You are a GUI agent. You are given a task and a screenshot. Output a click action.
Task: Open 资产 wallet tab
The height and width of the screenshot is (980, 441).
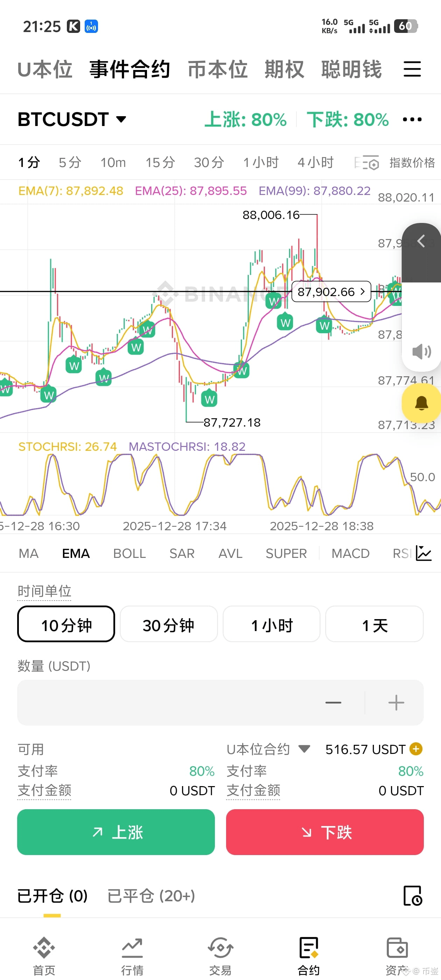click(397, 956)
